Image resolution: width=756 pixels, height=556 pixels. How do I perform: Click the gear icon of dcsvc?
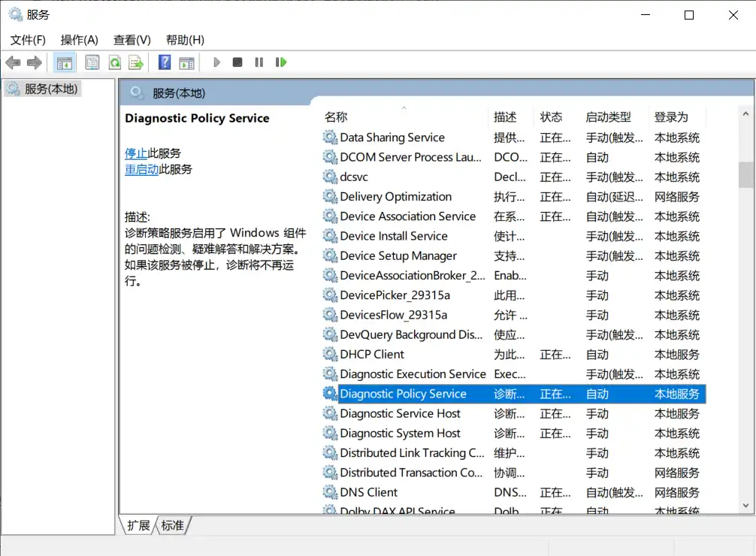click(x=330, y=177)
